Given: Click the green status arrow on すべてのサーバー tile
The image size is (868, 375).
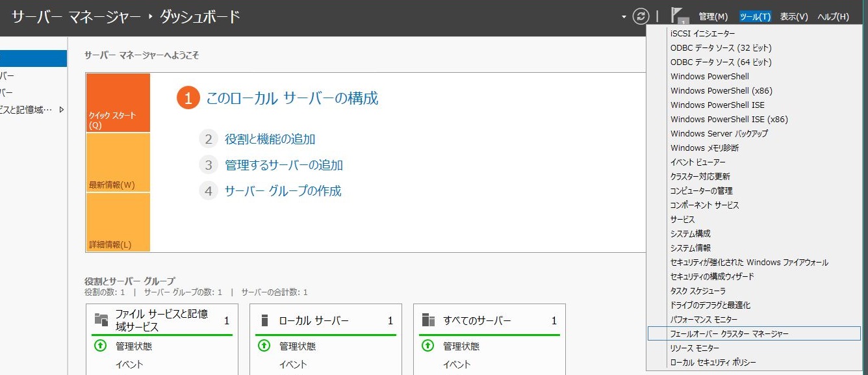Looking at the screenshot, I should 428,346.
